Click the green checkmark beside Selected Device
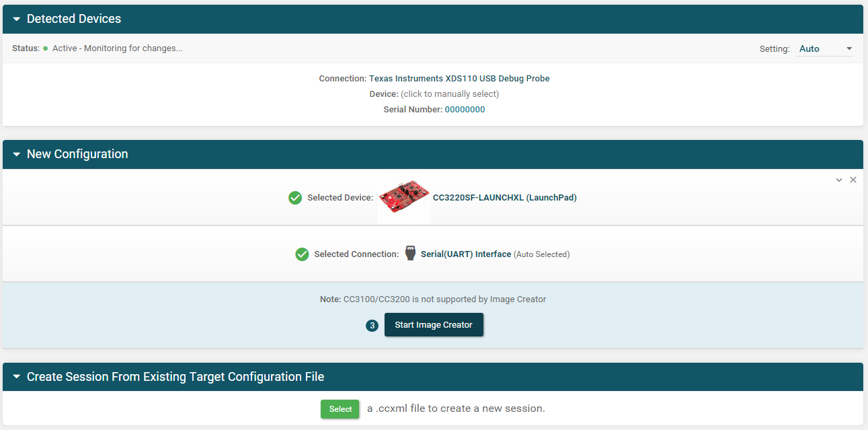Viewport: 868px width, 430px height. click(294, 198)
